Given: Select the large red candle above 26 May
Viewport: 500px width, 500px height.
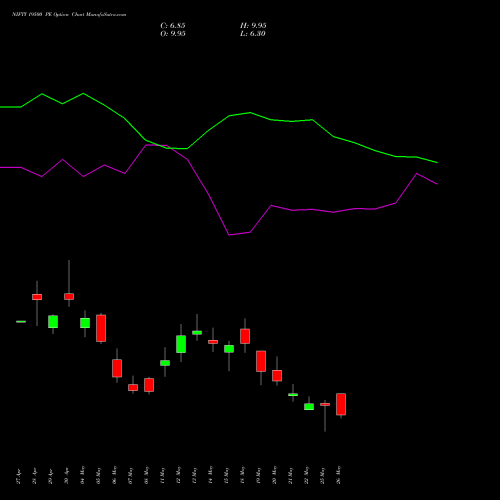Looking at the screenshot, I should tap(341, 404).
